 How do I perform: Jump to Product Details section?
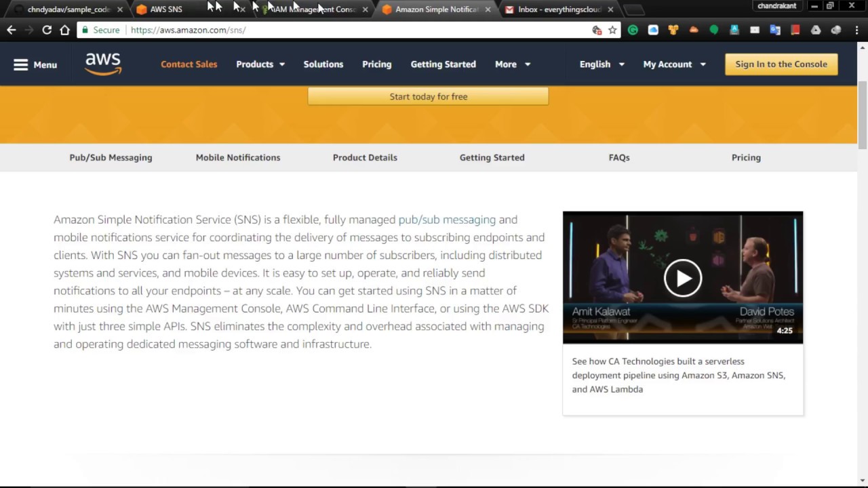pos(365,157)
